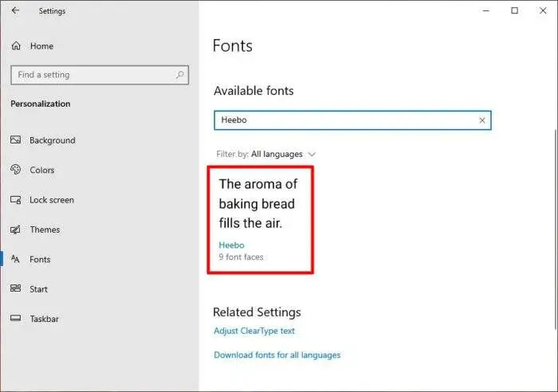
Task: Select the Colors palette icon
Action: pos(16,170)
